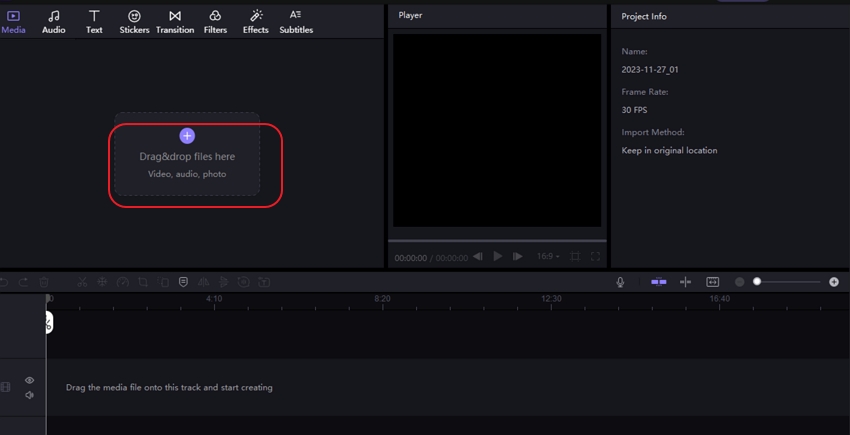Click the '30 FPS' frame rate value
850x435 pixels.
[x=634, y=110]
